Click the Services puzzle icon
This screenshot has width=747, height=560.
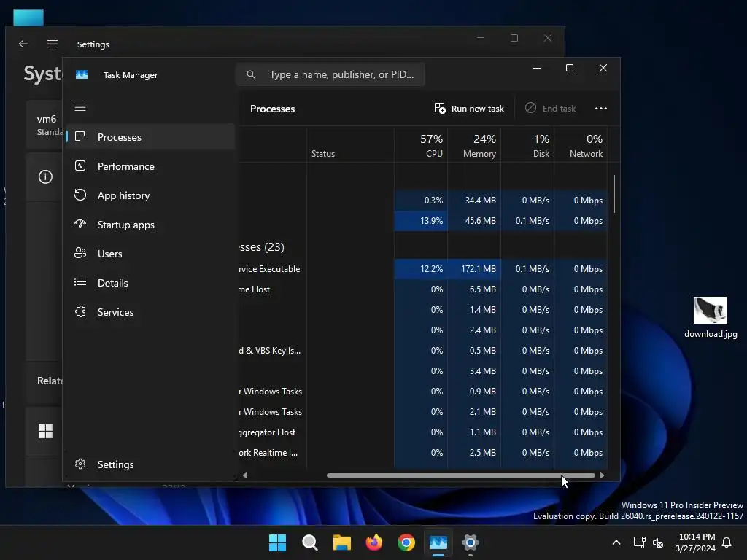(x=80, y=311)
